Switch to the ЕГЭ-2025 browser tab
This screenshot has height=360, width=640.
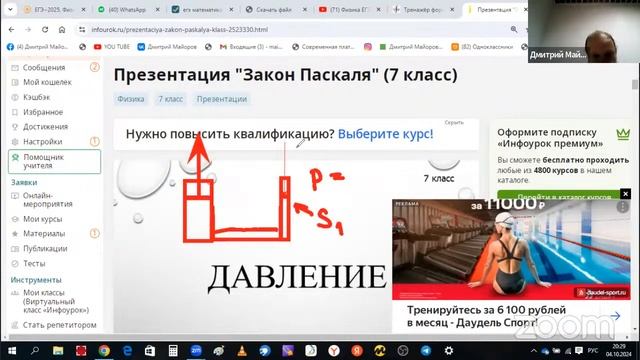52,9
